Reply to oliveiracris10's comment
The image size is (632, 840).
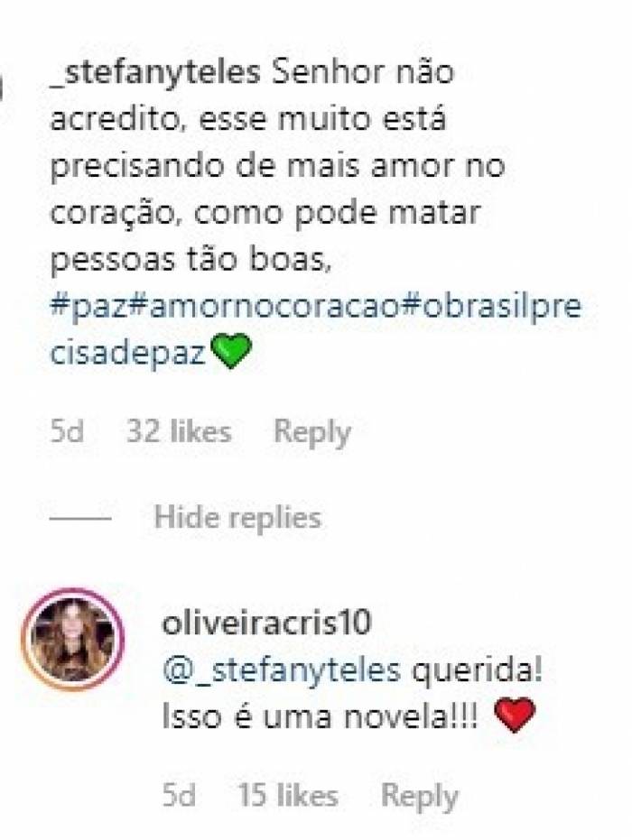[x=420, y=797]
